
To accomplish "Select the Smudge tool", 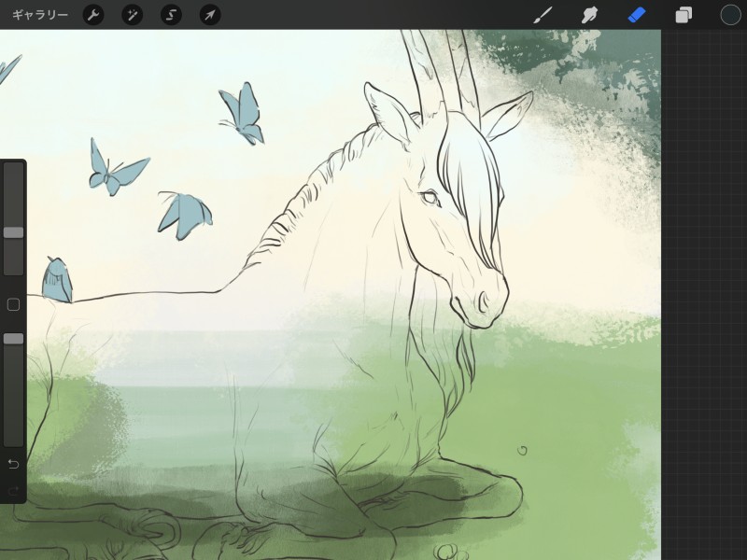I will click(590, 15).
